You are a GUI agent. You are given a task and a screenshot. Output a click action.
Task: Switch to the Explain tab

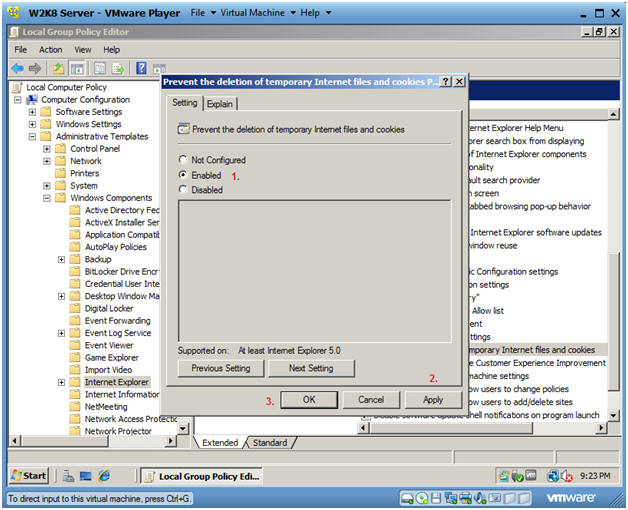click(x=220, y=104)
